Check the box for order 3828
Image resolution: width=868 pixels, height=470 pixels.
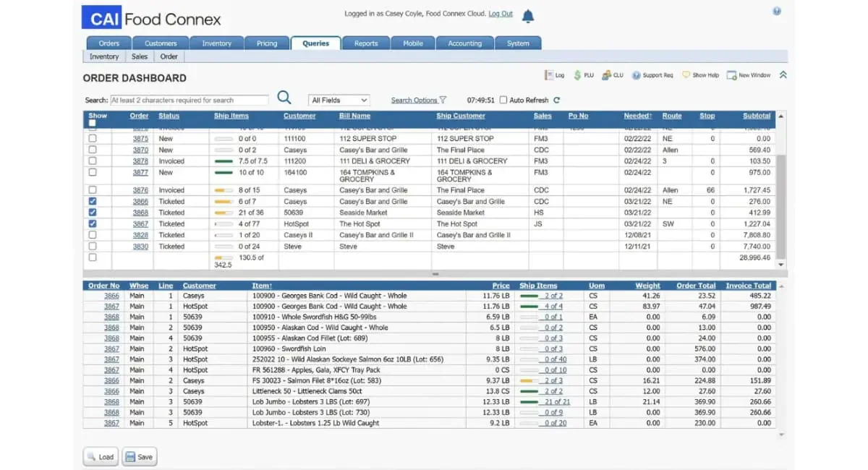coord(92,235)
